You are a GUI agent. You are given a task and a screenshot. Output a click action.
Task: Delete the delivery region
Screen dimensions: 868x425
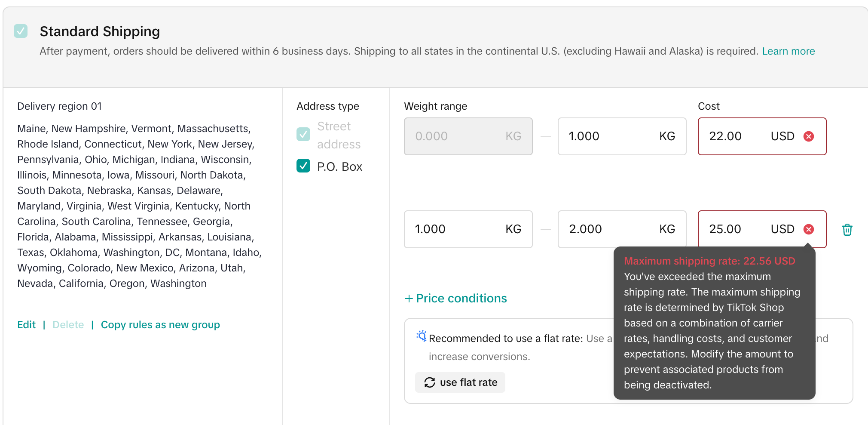68,325
